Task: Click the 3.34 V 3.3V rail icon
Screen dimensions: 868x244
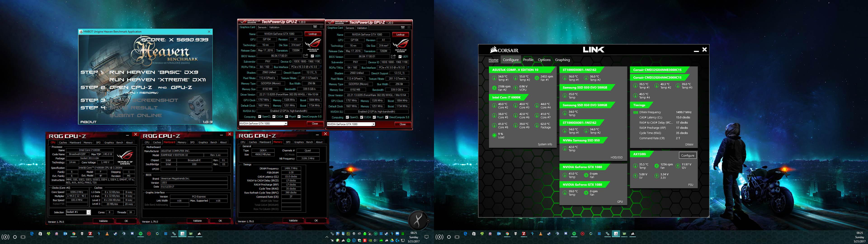Action: point(656,176)
